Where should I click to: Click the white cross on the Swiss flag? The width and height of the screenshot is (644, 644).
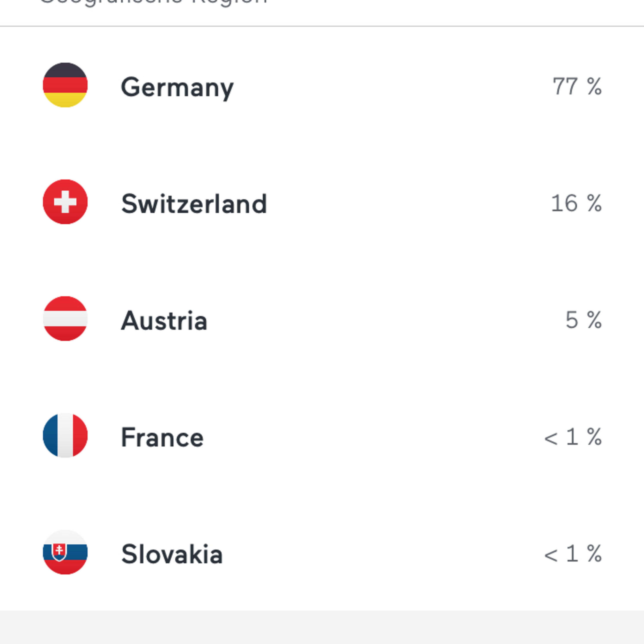coord(65,202)
